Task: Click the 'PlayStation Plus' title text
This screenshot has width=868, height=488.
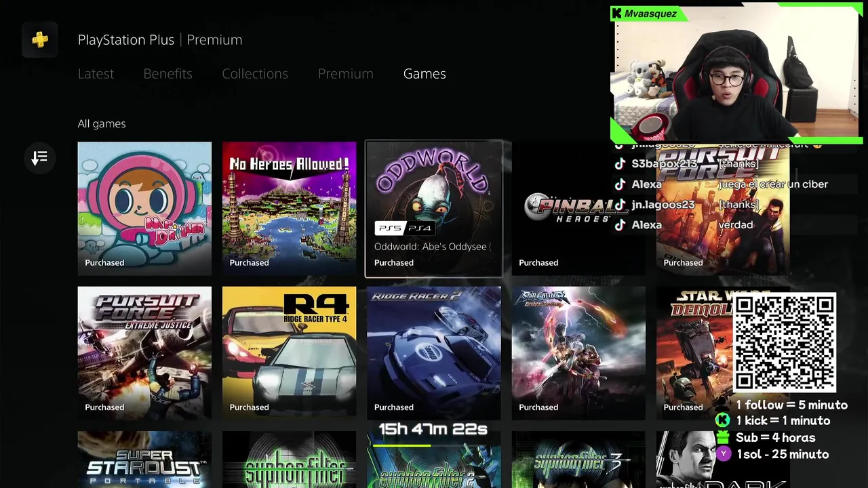Action: (126, 40)
